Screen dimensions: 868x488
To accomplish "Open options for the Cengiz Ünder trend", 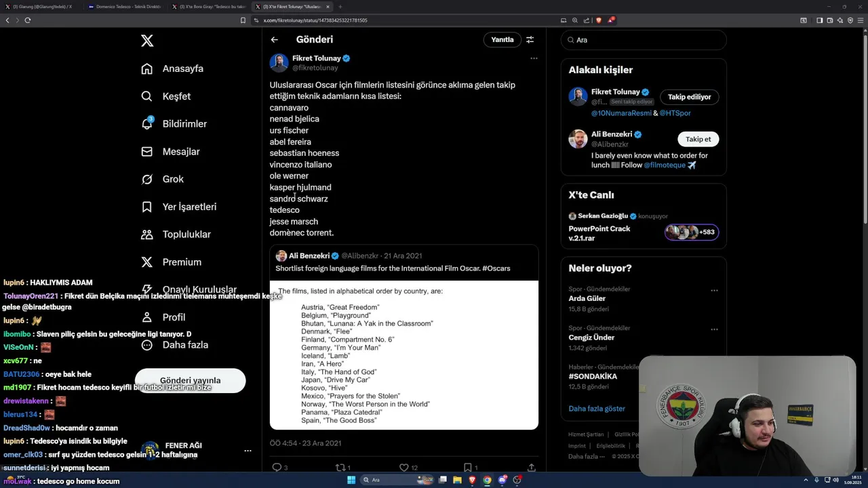I will click(x=714, y=329).
